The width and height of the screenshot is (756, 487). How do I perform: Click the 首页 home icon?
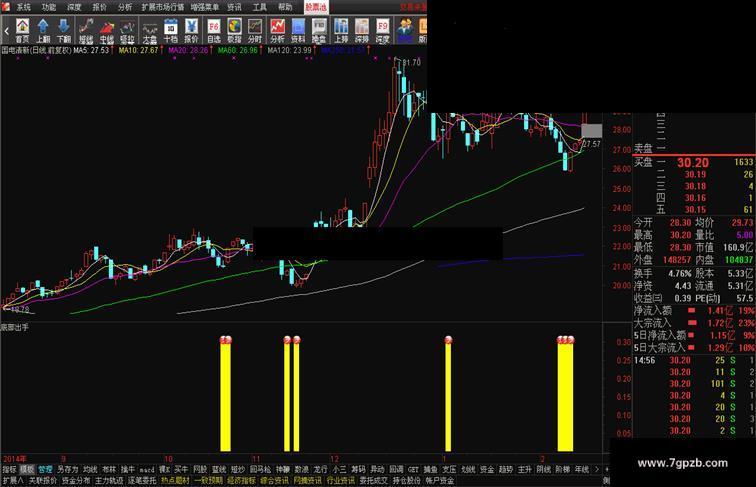tap(22, 30)
